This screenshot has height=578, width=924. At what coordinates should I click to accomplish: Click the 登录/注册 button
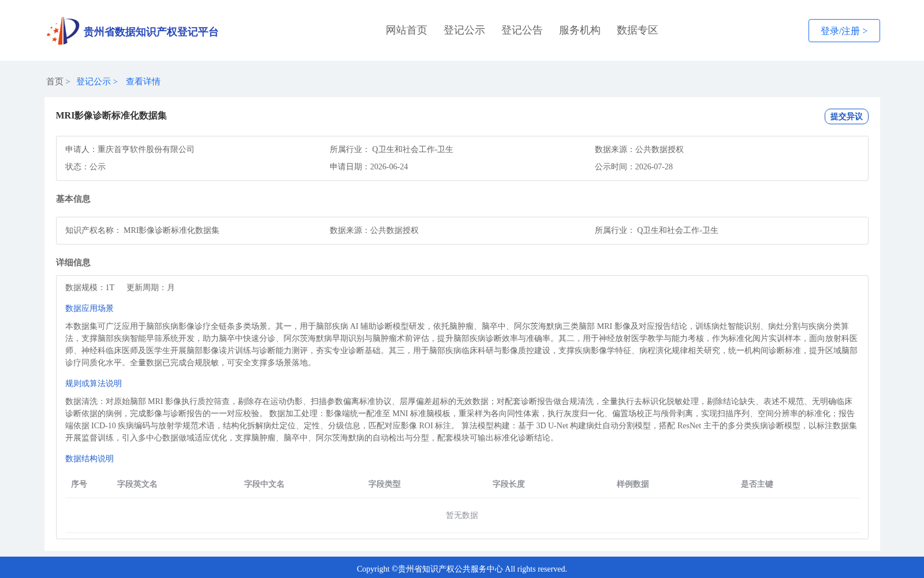(844, 31)
